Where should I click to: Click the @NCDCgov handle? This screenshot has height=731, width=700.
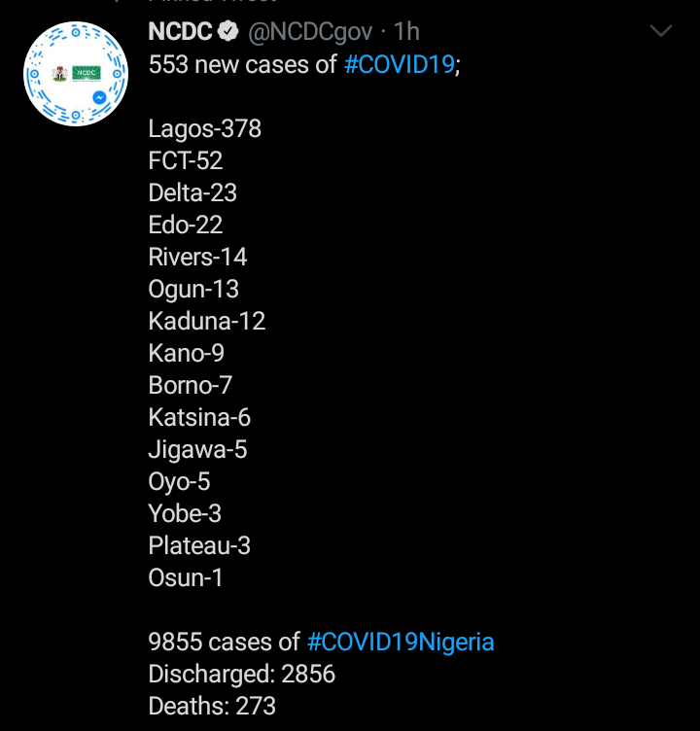pyautogui.click(x=309, y=32)
